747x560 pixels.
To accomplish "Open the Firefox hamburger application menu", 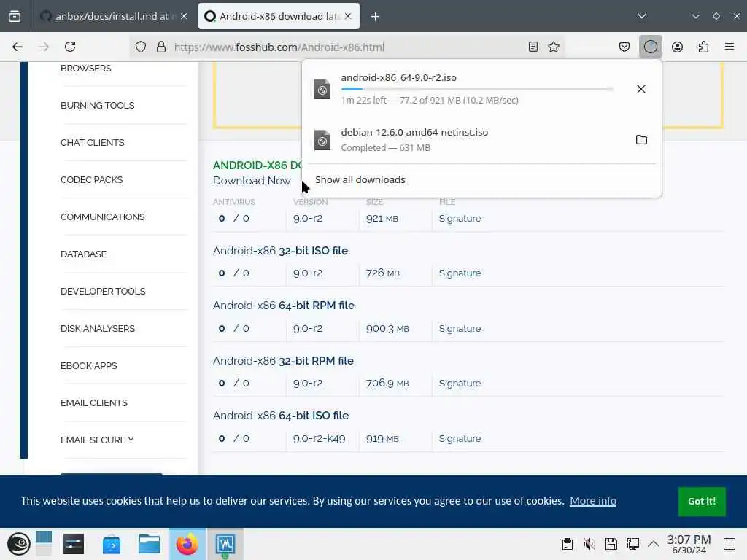I will pos(729,47).
